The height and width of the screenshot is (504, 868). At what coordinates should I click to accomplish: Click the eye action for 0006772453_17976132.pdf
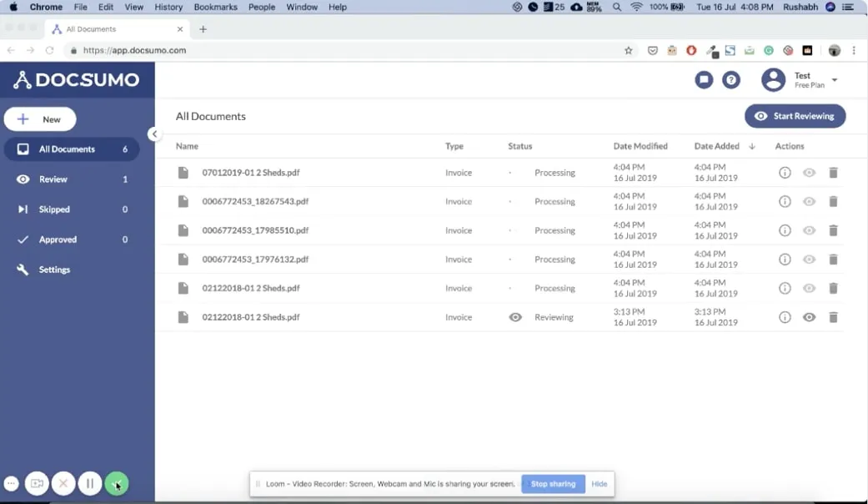(x=809, y=260)
